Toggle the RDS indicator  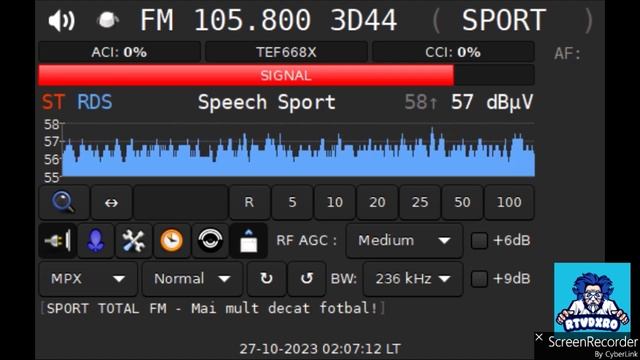[95, 102]
